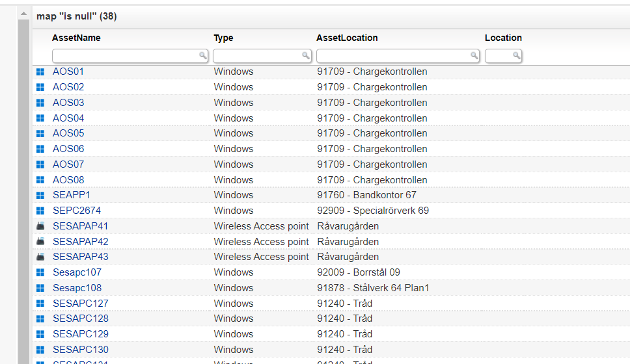The image size is (630, 364).
Task: Open the Sesapc108 asset link
Action: pos(77,288)
